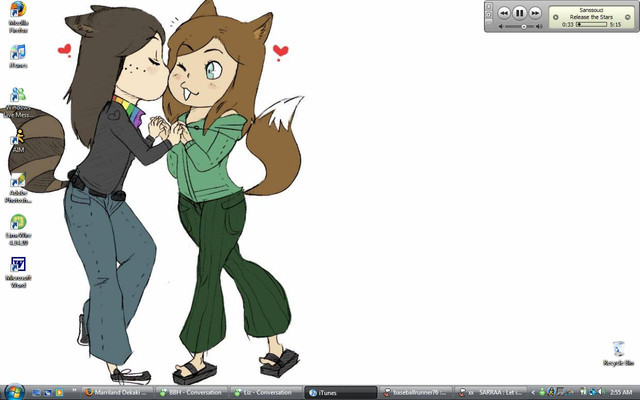
Task: Select the AIM desktop shortcut
Action: (x=18, y=141)
